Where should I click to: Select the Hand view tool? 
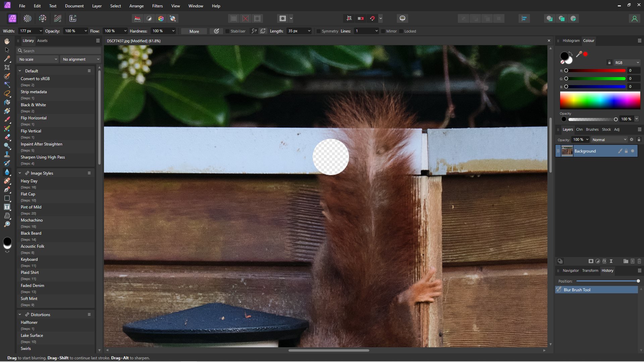point(7,41)
